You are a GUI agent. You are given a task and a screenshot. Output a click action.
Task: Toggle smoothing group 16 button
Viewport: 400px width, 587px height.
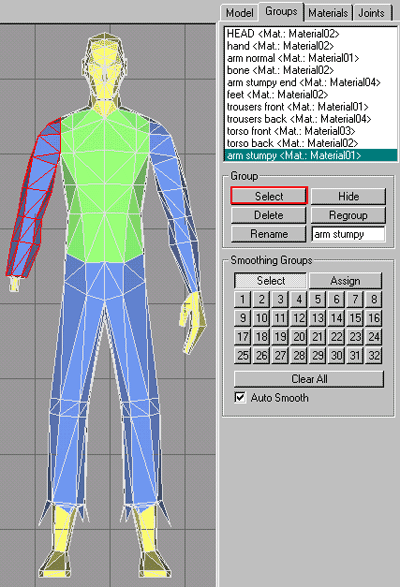[x=374, y=318]
